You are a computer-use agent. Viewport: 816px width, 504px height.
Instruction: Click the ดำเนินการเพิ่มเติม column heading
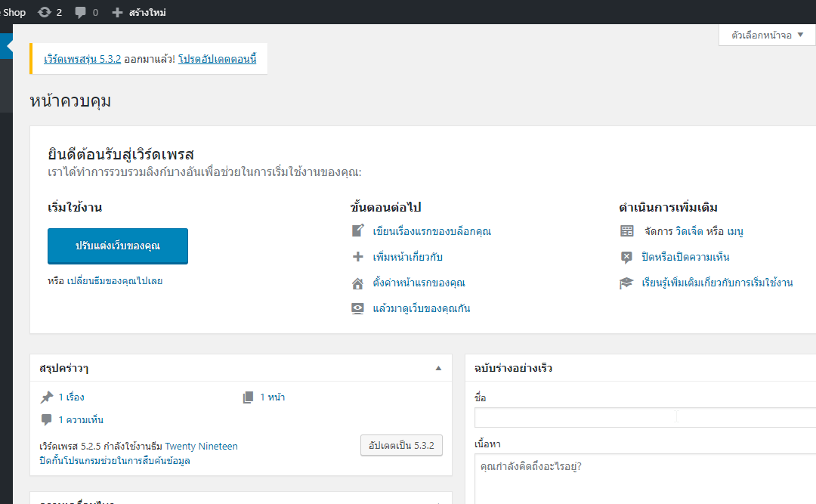tap(668, 207)
